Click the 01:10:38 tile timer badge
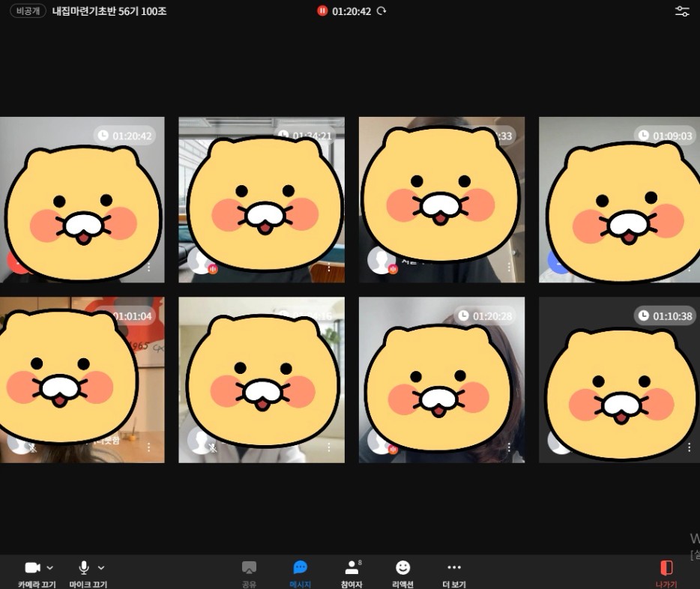700x589 pixels. tap(666, 316)
